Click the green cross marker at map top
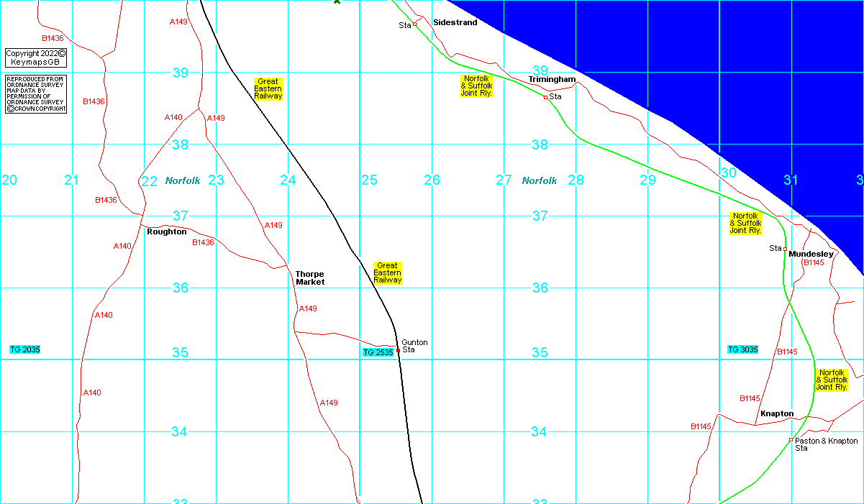The width and height of the screenshot is (864, 504). click(337, 1)
